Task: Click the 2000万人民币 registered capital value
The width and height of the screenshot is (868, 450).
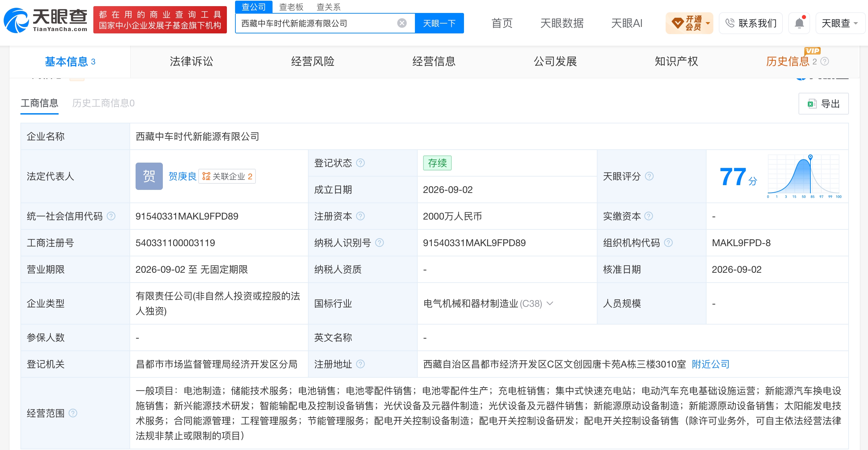Action: (x=452, y=216)
